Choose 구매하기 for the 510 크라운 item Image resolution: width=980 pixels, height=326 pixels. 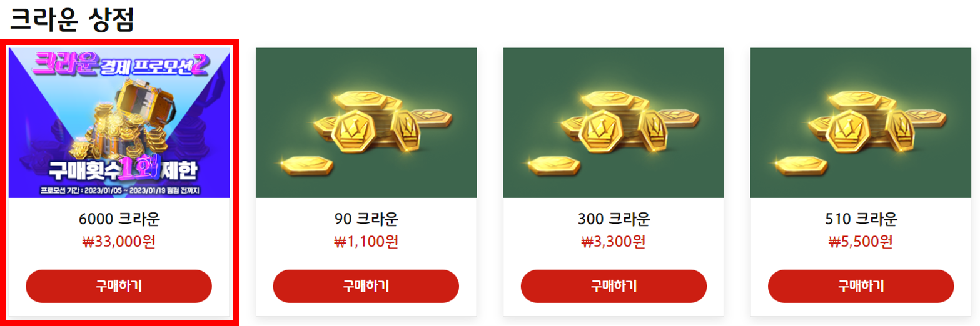[x=861, y=286]
